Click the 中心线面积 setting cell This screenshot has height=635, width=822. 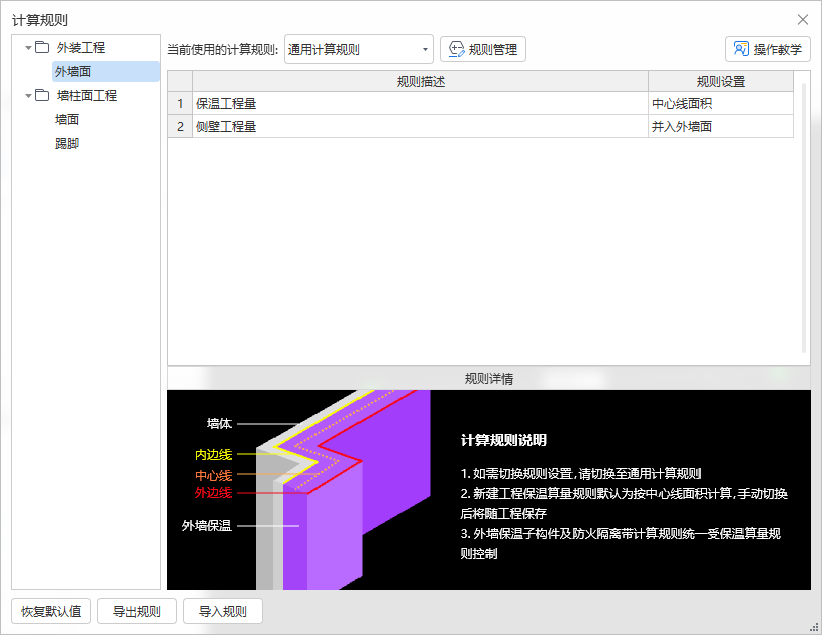coord(720,103)
